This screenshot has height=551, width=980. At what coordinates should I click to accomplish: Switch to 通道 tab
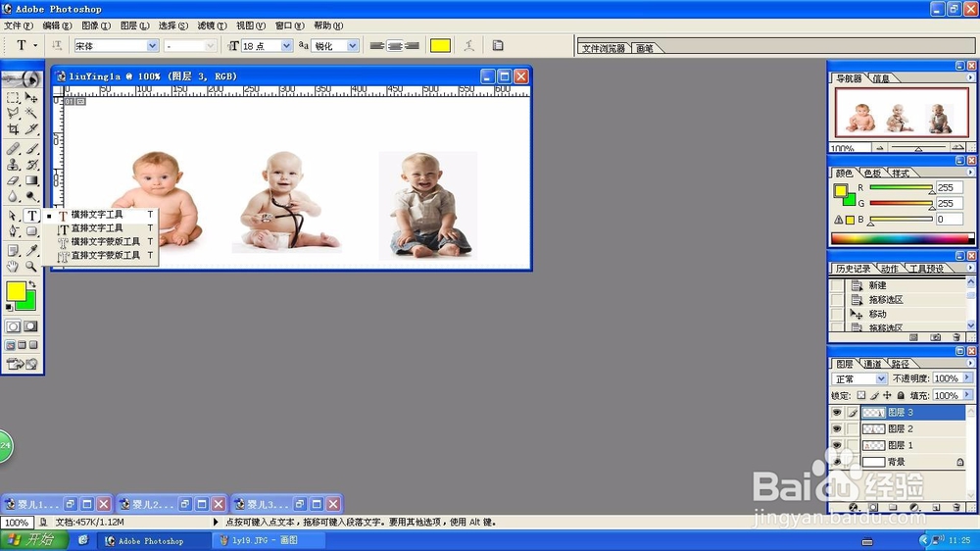click(x=872, y=364)
